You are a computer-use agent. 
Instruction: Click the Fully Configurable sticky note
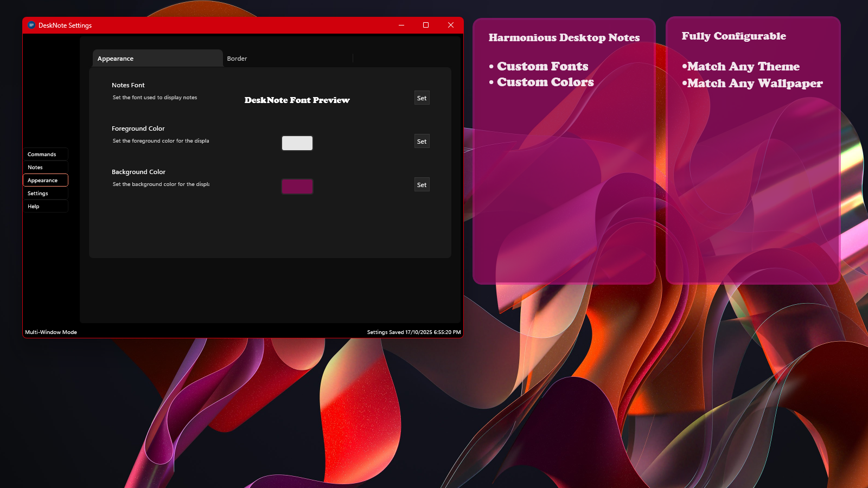point(733,36)
